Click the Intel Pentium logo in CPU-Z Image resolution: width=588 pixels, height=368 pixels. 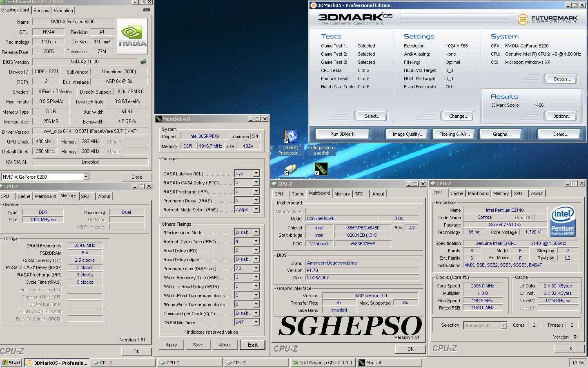click(562, 221)
